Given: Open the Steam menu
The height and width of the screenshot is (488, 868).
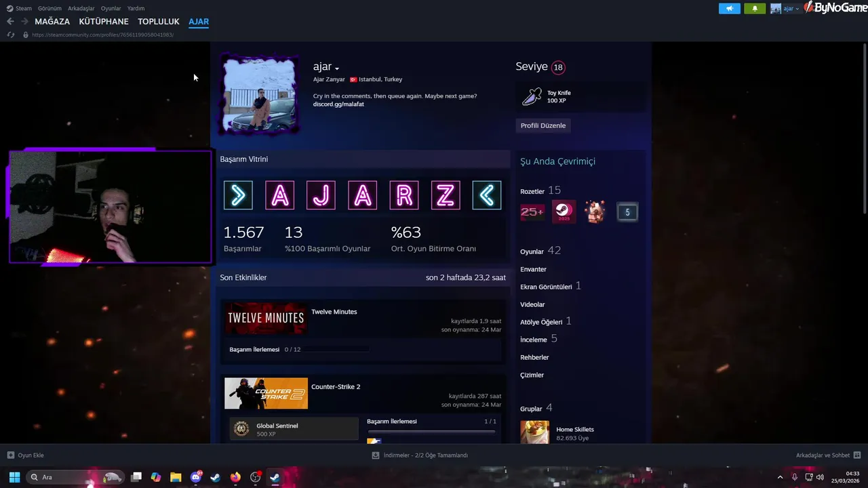Looking at the screenshot, I should 19,9.
